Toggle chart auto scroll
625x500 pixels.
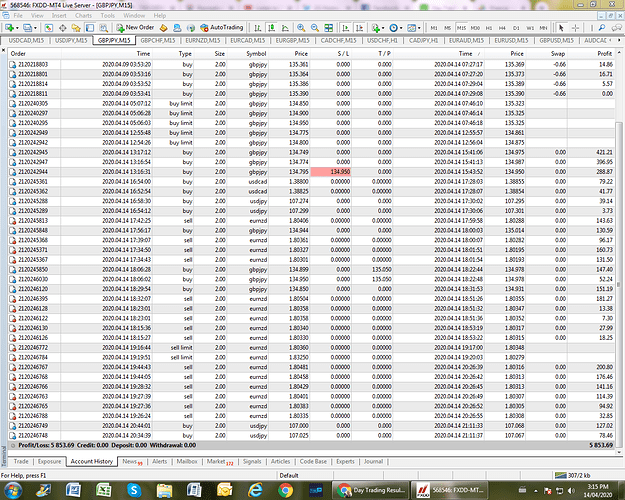pyautogui.click(x=346, y=28)
